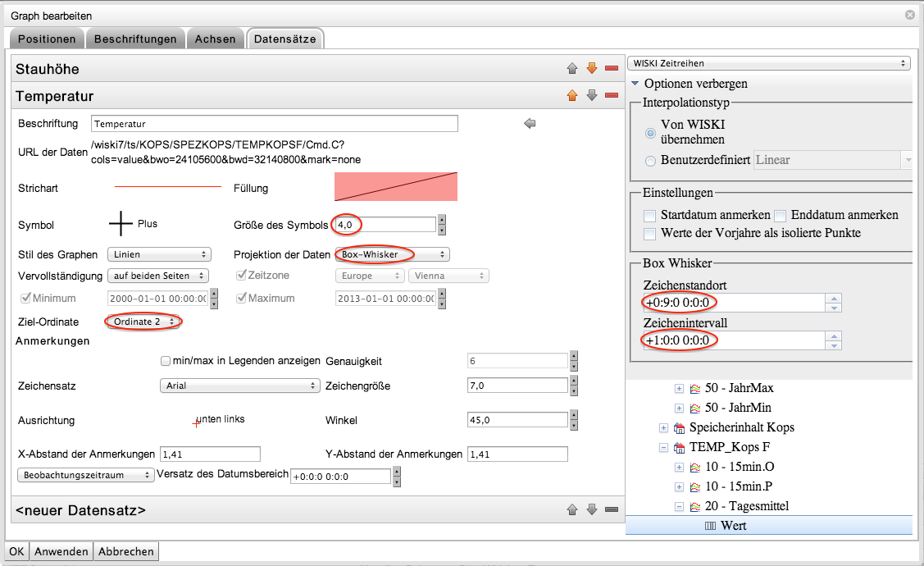Click the Strichart line style preview
Viewport: 924px width, 566px height.
pos(167,188)
